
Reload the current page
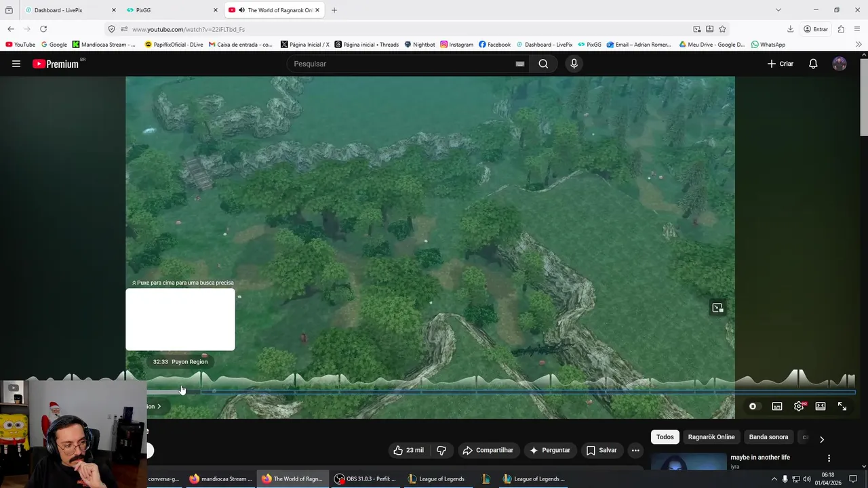pyautogui.click(x=43, y=29)
